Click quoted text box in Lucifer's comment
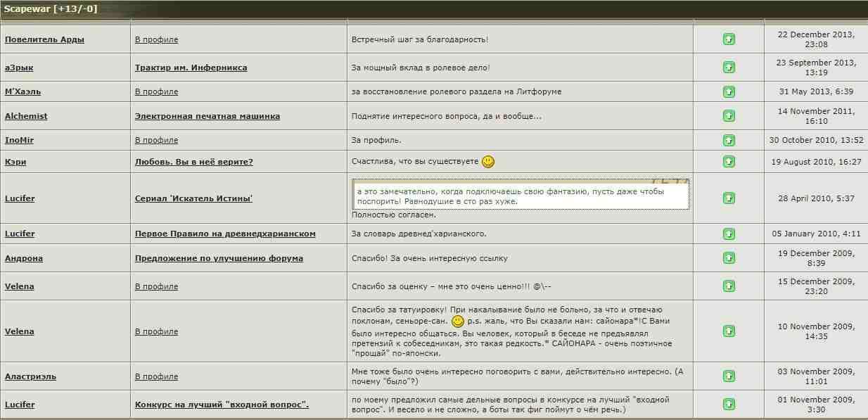The image size is (868, 420). pyautogui.click(x=521, y=196)
